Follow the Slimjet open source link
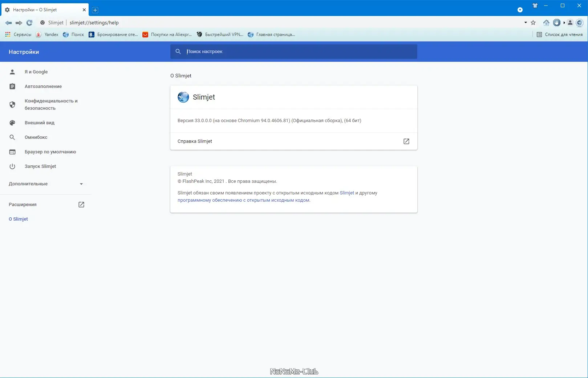The width and height of the screenshot is (588, 378). [x=347, y=193]
